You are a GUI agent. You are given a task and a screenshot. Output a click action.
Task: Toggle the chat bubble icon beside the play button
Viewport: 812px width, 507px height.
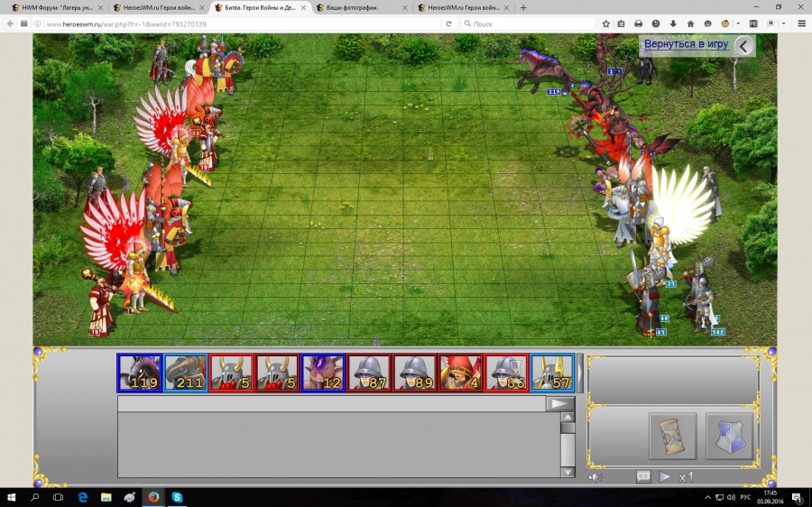643,476
